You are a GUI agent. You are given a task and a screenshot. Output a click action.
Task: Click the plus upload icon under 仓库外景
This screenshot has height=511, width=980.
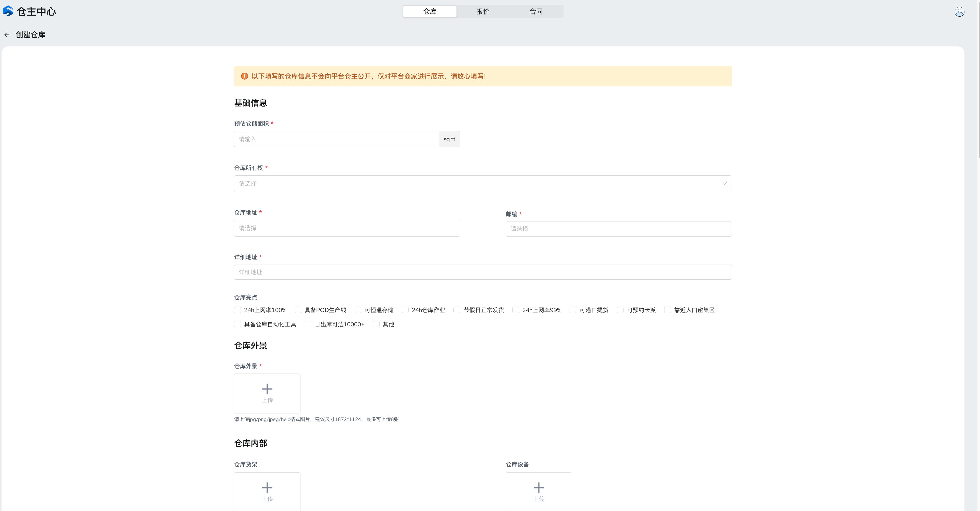(267, 389)
